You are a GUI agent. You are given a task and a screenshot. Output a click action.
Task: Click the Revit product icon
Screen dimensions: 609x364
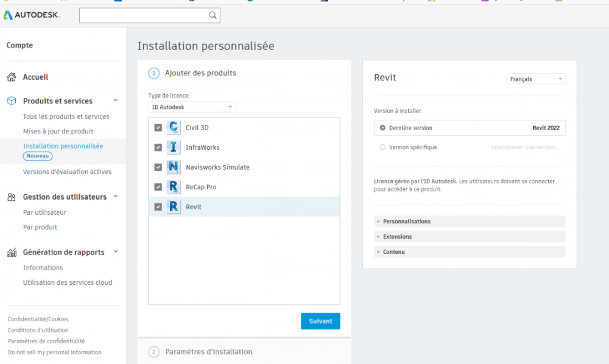[x=174, y=206]
